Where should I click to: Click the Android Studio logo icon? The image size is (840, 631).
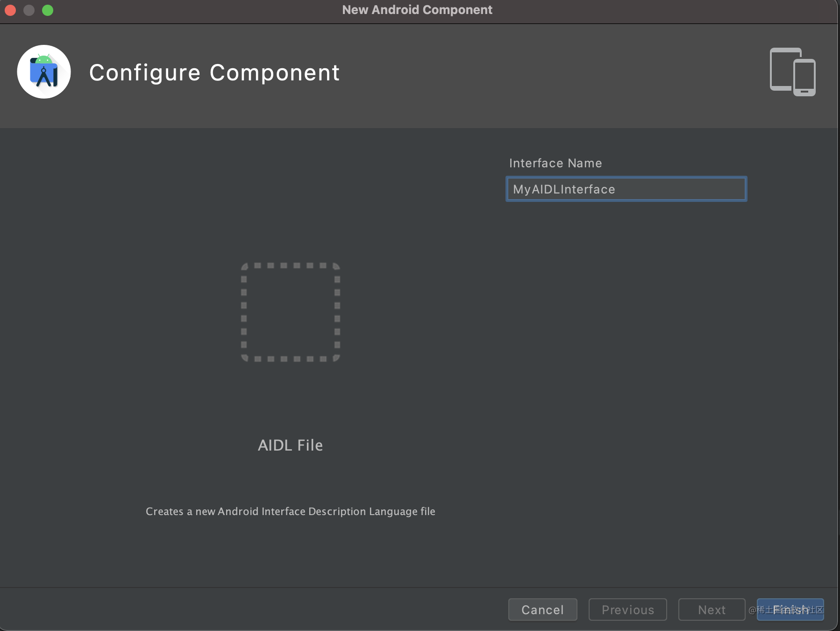(44, 72)
